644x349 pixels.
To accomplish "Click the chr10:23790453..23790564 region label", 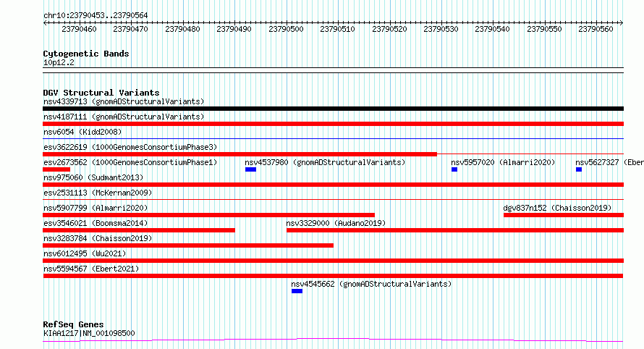I will tap(96, 15).
